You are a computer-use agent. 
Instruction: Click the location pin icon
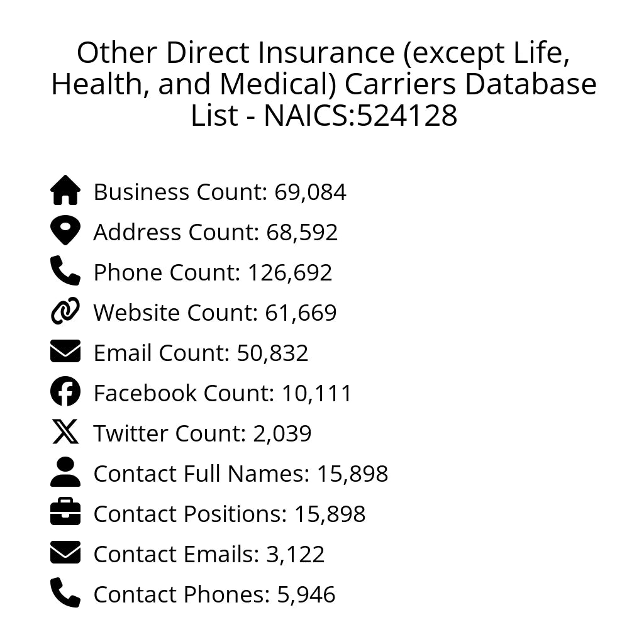click(x=65, y=231)
